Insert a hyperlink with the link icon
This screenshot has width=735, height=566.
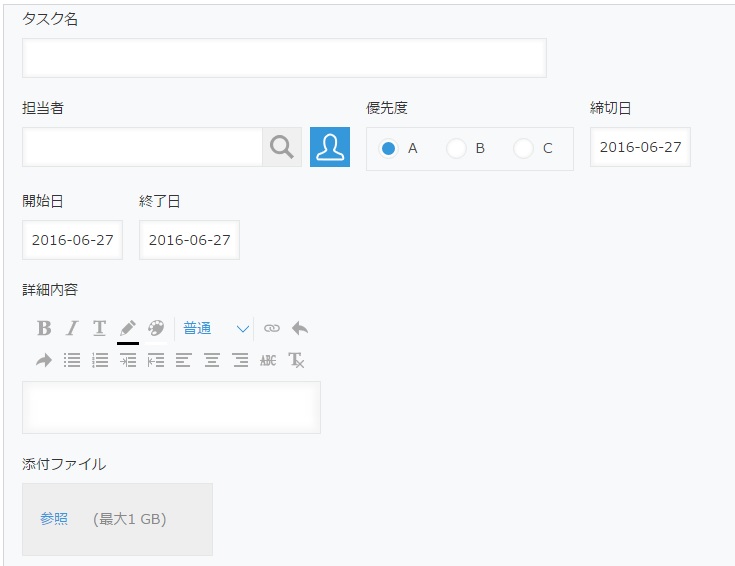click(x=272, y=328)
